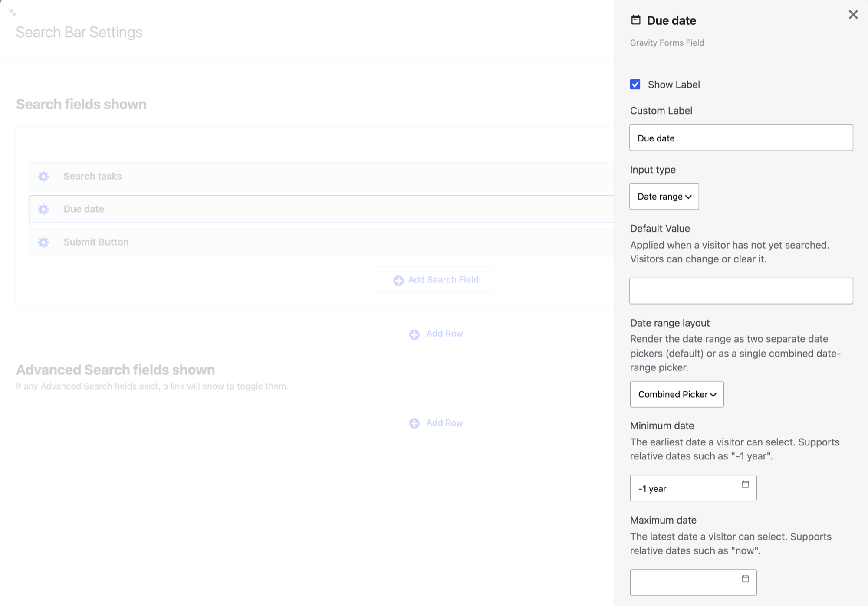Click the Gravity Forms Field subtitle
This screenshot has height=606, width=868.
point(667,43)
